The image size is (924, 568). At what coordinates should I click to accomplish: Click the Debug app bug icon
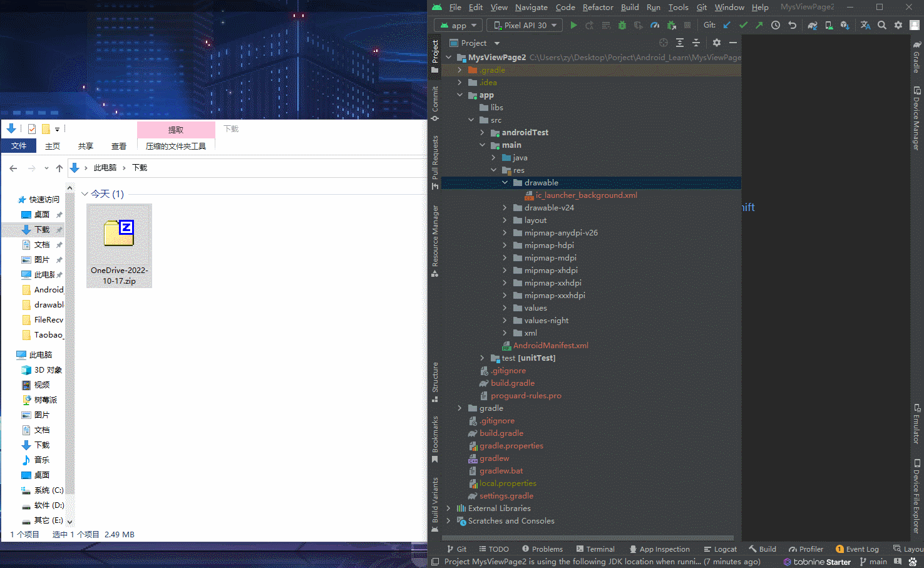[622, 26]
